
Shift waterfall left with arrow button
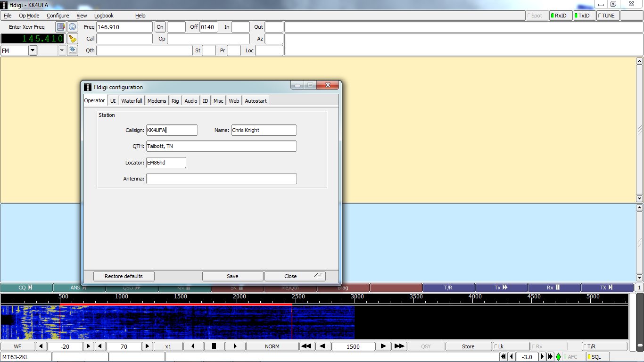(193, 346)
